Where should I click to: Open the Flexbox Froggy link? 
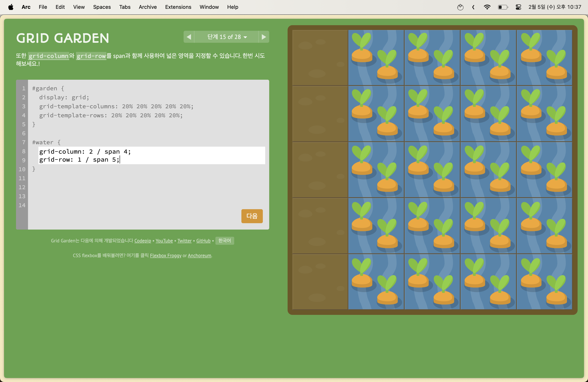(166, 255)
